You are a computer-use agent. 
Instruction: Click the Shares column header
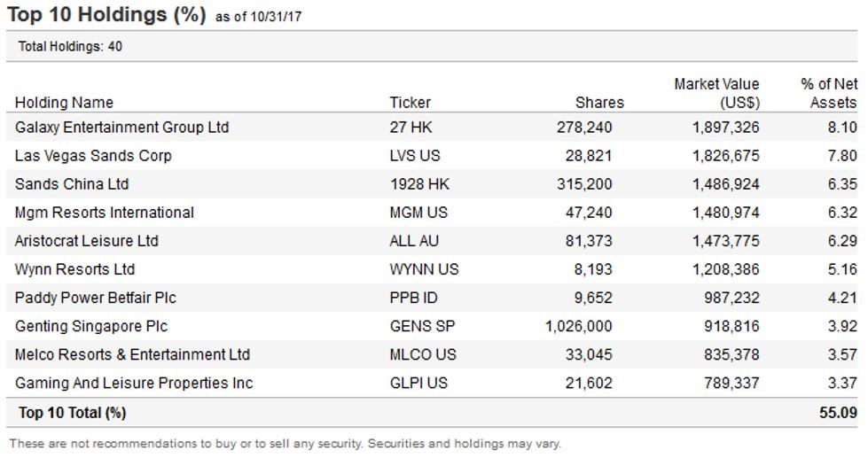(599, 102)
